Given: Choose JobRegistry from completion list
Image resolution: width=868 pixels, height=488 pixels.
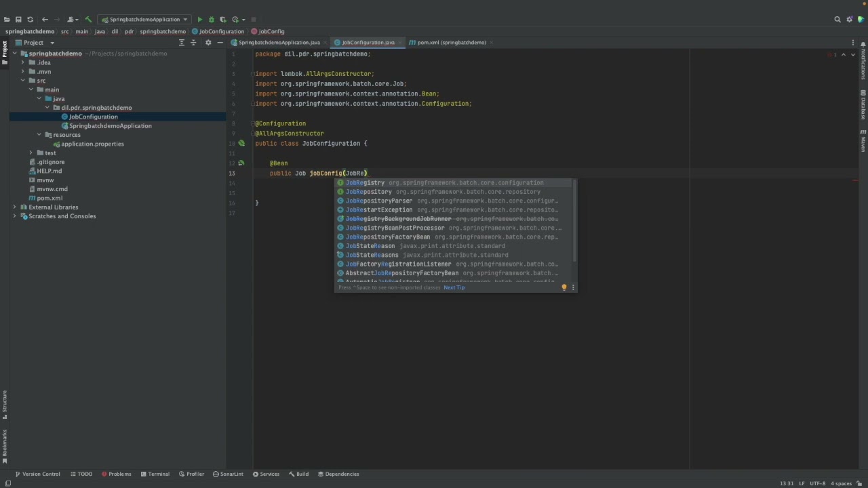Looking at the screenshot, I should click(455, 182).
